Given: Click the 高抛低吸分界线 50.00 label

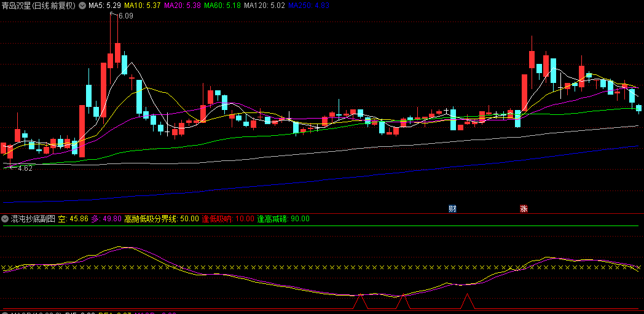Looking at the screenshot, I should point(162,218).
